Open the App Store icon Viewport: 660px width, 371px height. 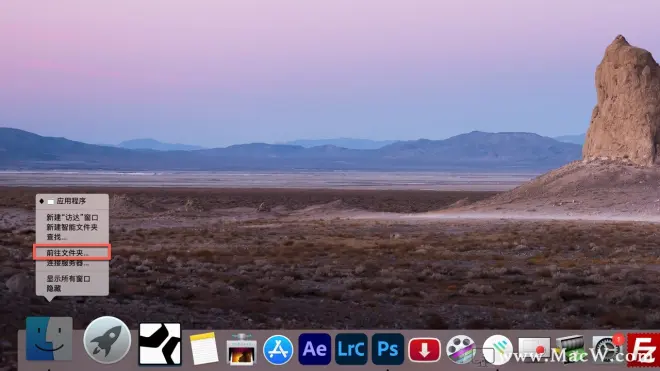278,350
